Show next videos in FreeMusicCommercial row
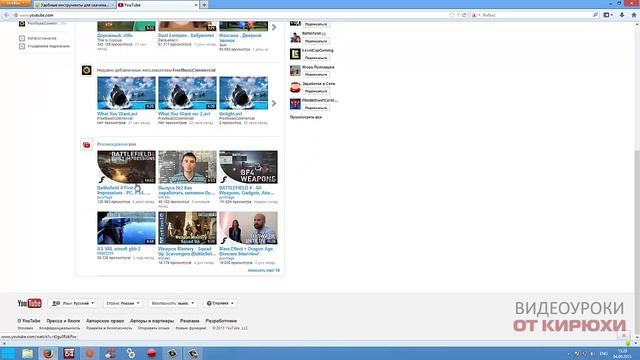640x360 pixels. (274, 103)
